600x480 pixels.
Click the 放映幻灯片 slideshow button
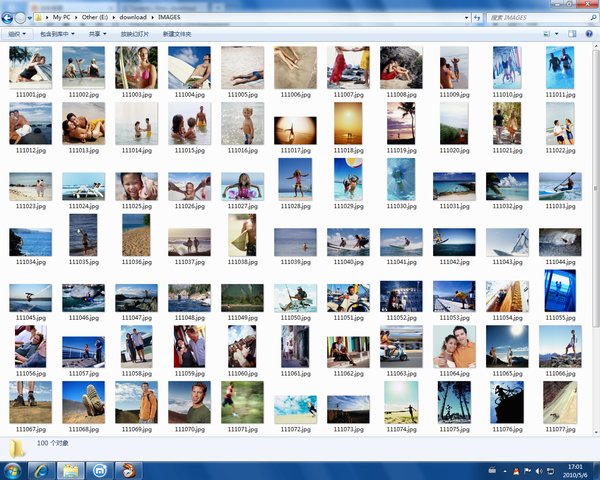[135, 34]
